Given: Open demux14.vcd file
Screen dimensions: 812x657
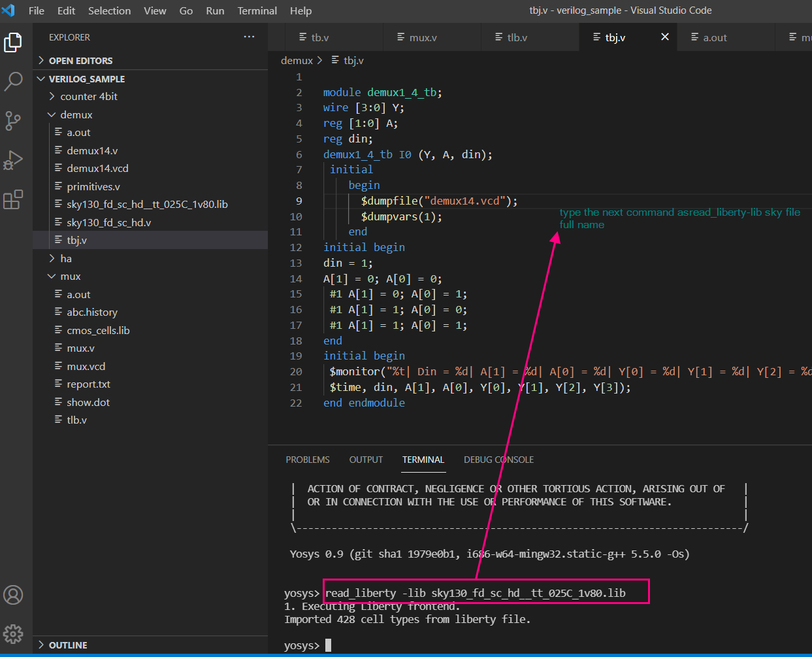Looking at the screenshot, I should pyautogui.click(x=150, y=168).
